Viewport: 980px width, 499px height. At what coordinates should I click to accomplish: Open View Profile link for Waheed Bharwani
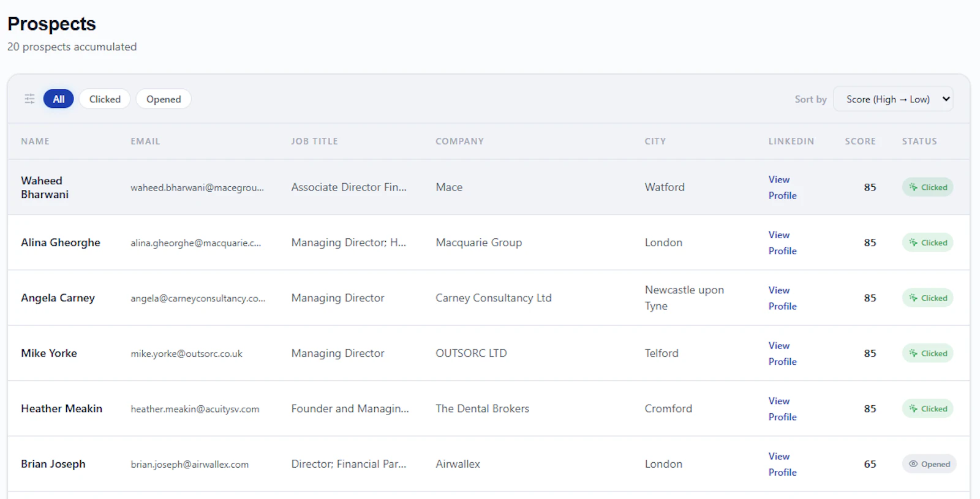[782, 187]
